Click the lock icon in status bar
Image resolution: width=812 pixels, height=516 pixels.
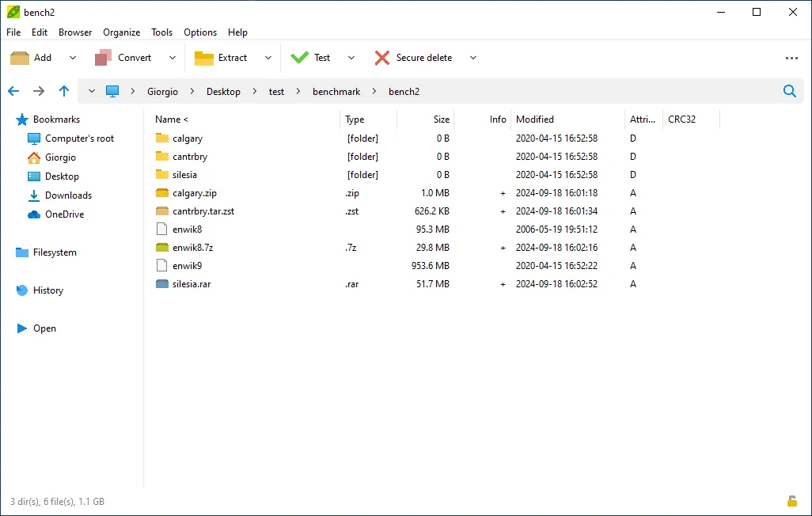point(791,501)
